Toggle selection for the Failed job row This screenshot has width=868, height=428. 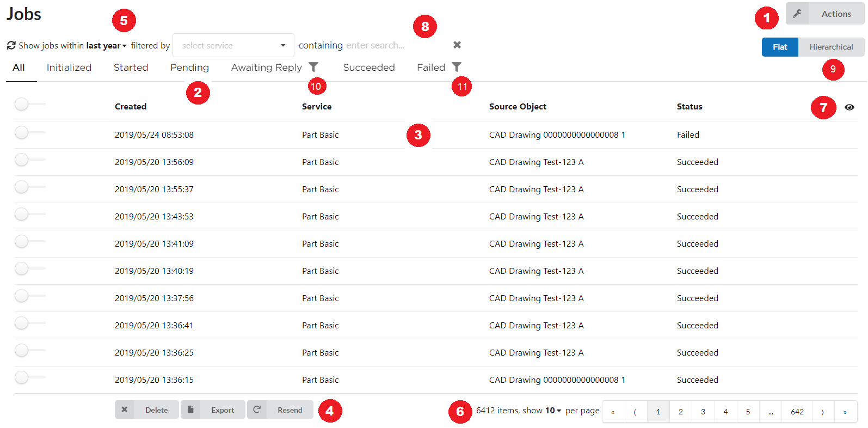pyautogui.click(x=22, y=132)
